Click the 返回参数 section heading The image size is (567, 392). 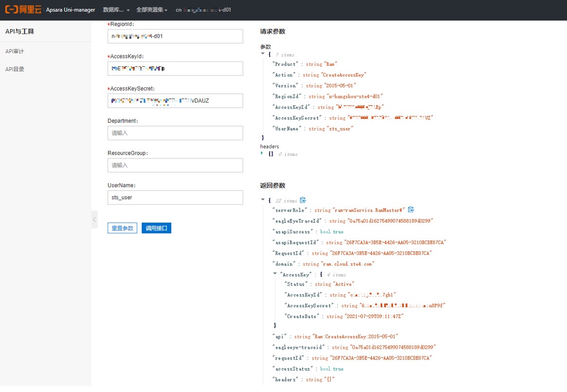point(273,186)
